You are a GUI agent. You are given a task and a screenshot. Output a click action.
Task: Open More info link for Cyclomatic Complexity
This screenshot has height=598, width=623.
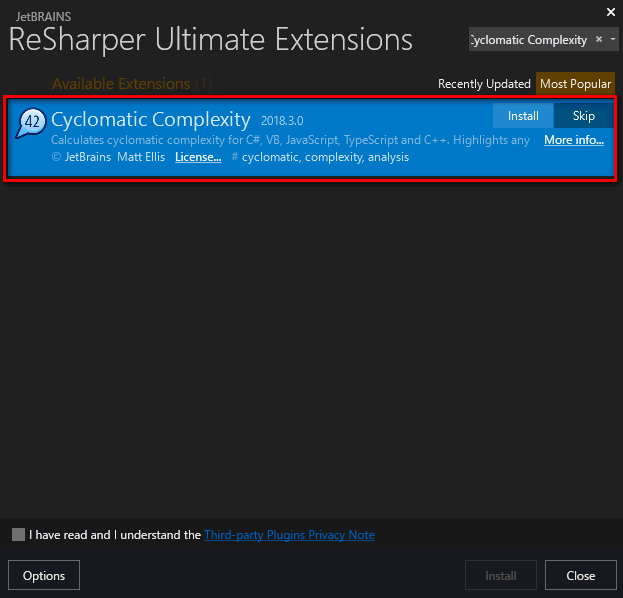[574, 140]
